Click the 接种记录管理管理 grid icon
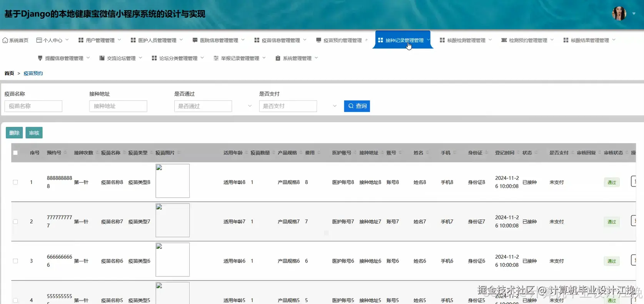The height and width of the screenshot is (304, 644). pos(380,40)
